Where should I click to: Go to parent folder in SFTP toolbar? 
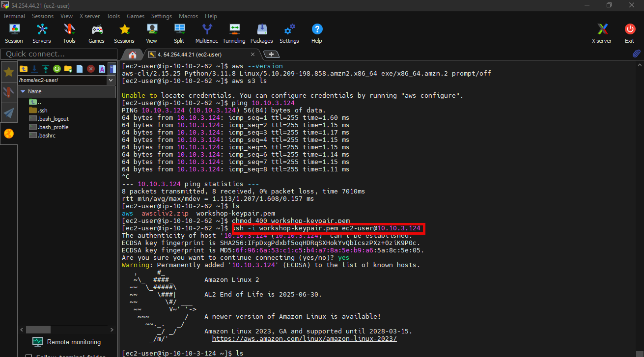click(23, 69)
